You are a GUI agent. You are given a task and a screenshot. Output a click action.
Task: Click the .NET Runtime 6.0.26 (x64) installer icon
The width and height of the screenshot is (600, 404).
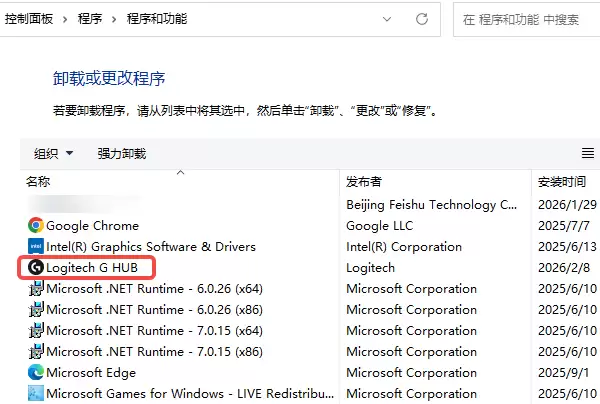36,288
